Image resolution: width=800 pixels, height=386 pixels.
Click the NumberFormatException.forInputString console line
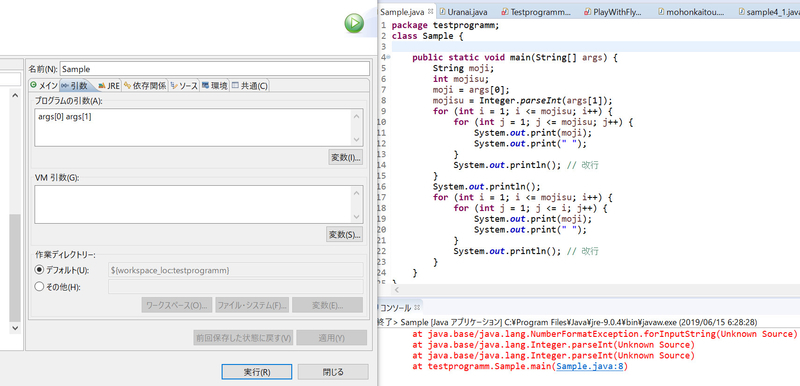tap(604, 334)
